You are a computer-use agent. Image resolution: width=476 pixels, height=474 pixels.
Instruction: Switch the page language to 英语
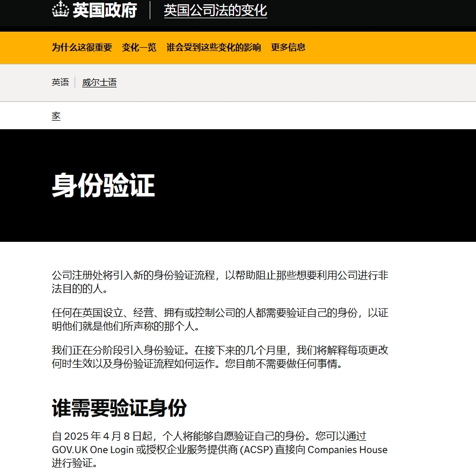(x=60, y=83)
